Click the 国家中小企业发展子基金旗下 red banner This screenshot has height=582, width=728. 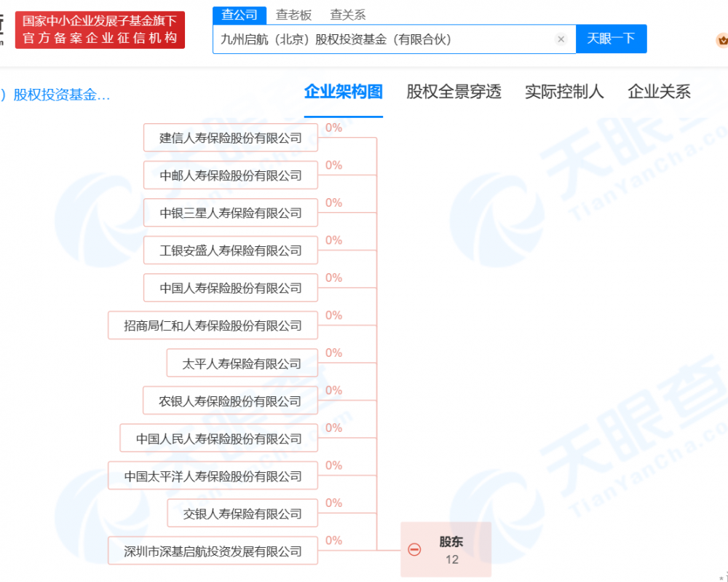(100, 30)
